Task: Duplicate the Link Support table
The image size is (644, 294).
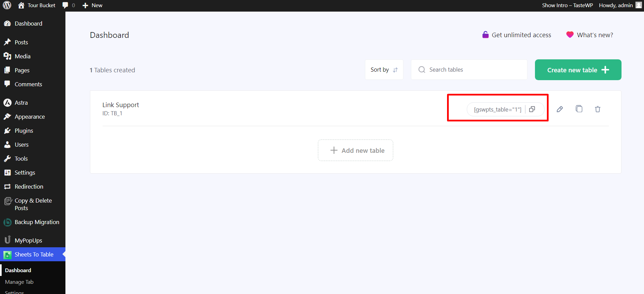Action: click(x=579, y=109)
